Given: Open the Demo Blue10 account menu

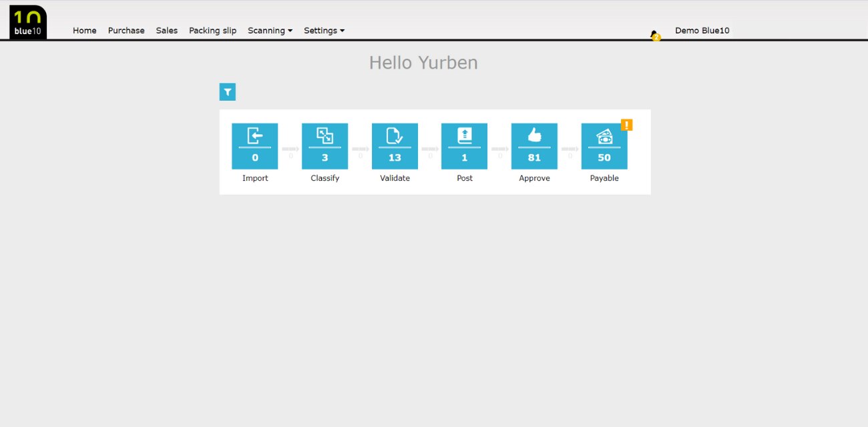Looking at the screenshot, I should click(702, 31).
